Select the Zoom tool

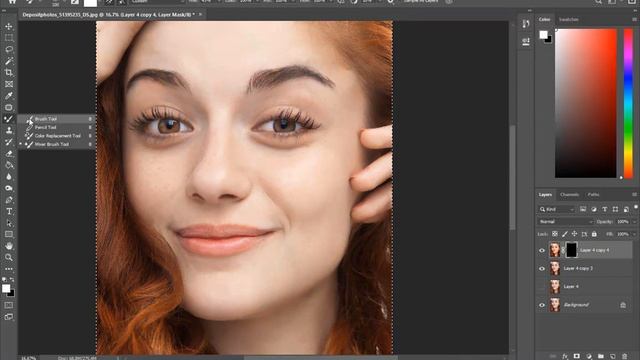point(9,258)
